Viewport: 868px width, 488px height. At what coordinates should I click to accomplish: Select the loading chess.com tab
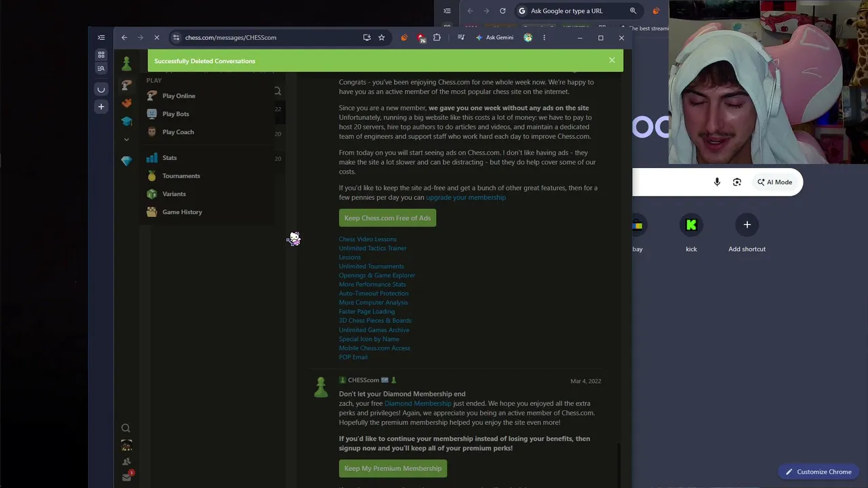coord(101,89)
